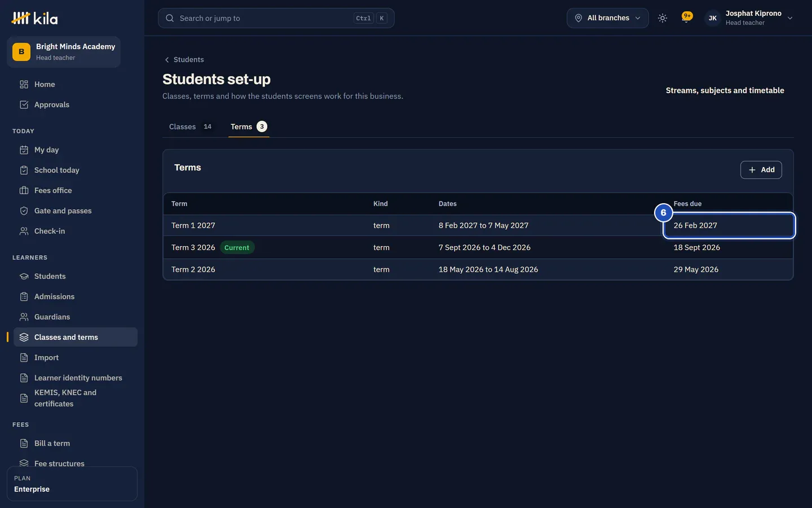Switch to the Classes tab
Viewport: 812px width, 508px height.
(191, 127)
